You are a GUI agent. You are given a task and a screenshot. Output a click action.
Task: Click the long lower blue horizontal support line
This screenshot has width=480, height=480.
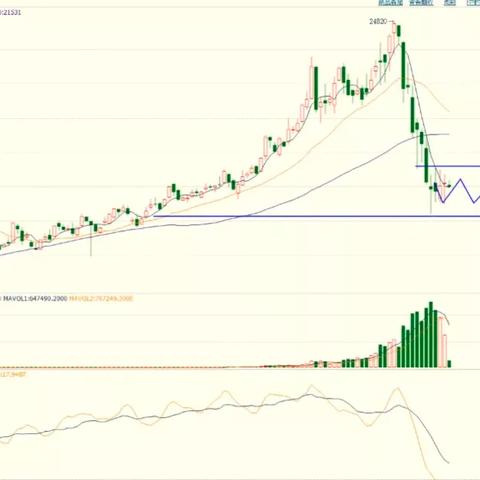(317, 216)
